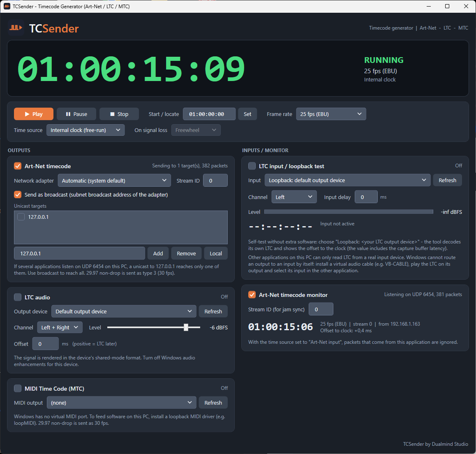This screenshot has height=454, width=476.
Task: Remove the selected unicast target
Action: click(186, 253)
